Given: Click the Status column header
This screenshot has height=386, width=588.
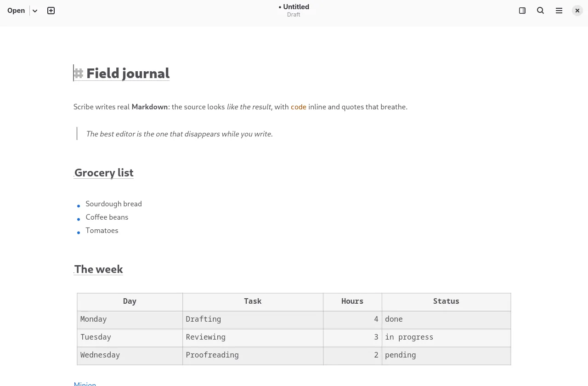Looking at the screenshot, I should (x=446, y=301).
